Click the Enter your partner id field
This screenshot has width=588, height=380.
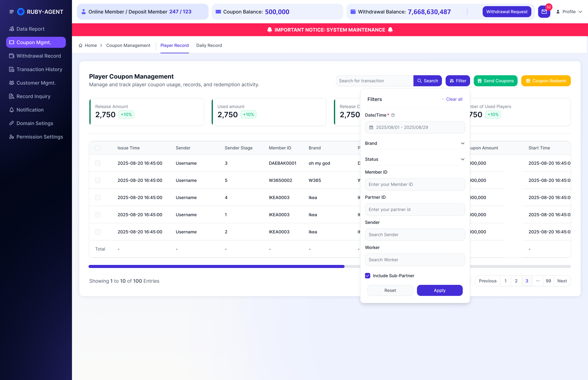pyautogui.click(x=415, y=209)
